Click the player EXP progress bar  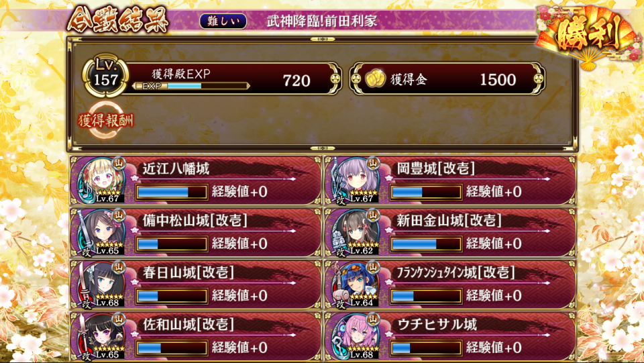coord(191,86)
